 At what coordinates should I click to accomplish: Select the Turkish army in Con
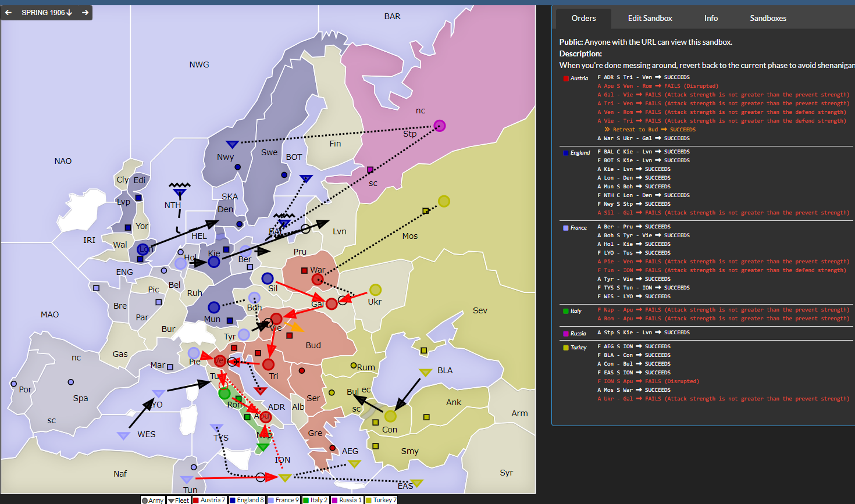[x=390, y=416]
